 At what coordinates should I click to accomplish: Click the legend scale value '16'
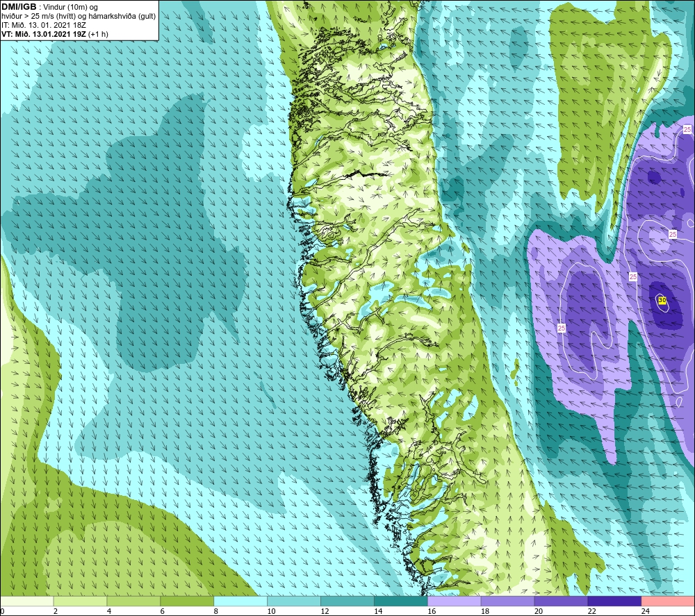[432, 611]
